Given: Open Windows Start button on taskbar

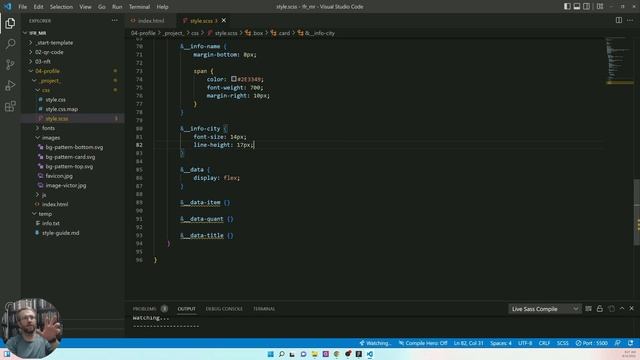Looking at the screenshot, I should coord(270,354).
